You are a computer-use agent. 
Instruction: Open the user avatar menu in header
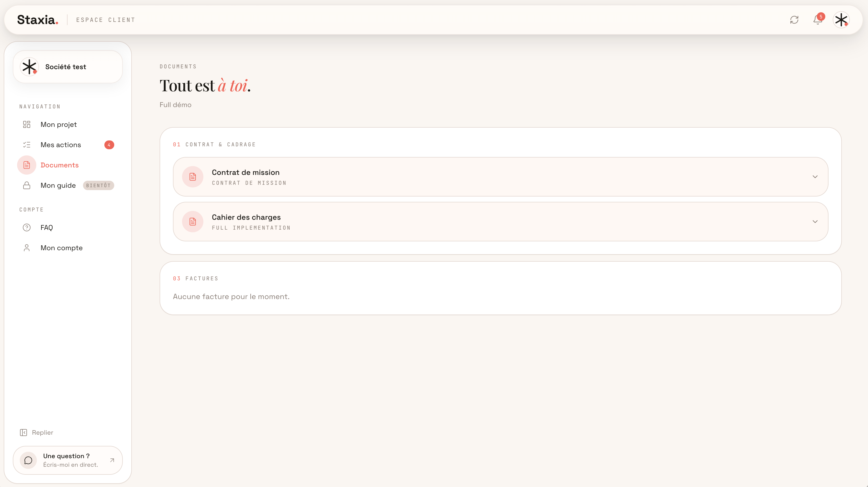click(841, 19)
